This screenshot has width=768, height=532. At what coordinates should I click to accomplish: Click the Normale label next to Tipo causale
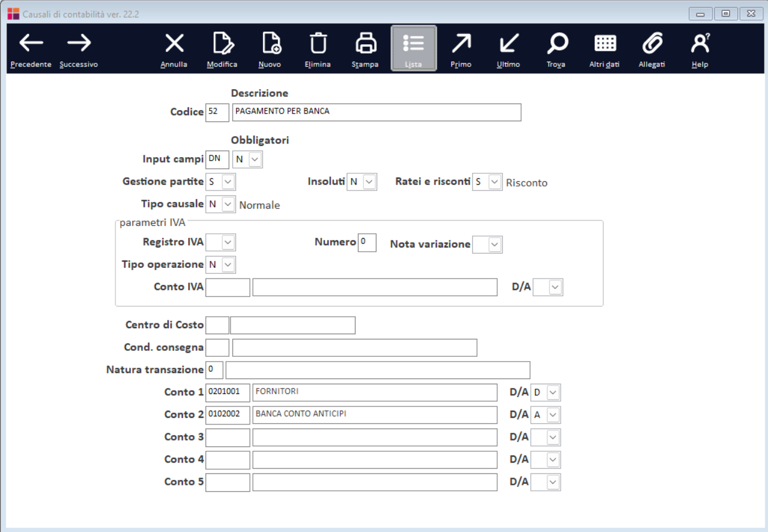259,206
